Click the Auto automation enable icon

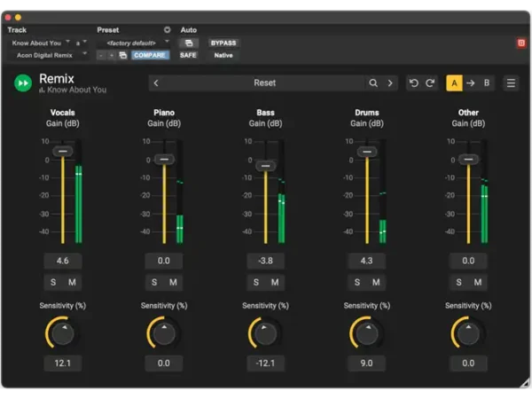(189, 43)
